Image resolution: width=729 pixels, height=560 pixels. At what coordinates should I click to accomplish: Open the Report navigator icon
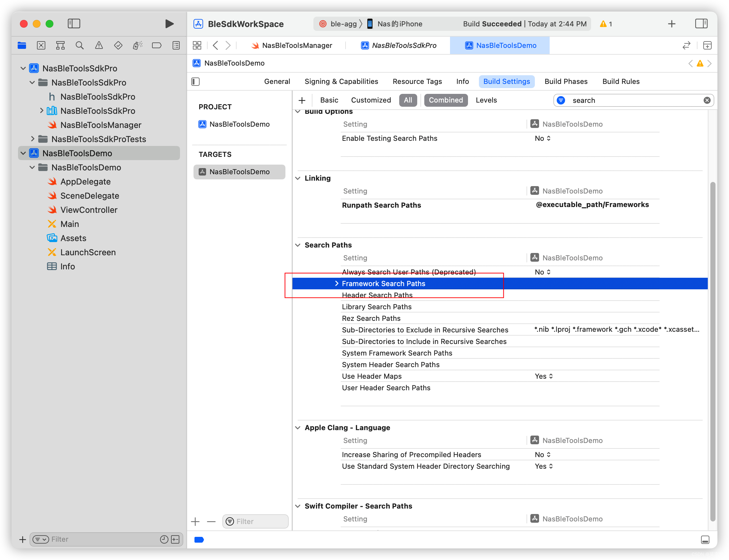(176, 45)
